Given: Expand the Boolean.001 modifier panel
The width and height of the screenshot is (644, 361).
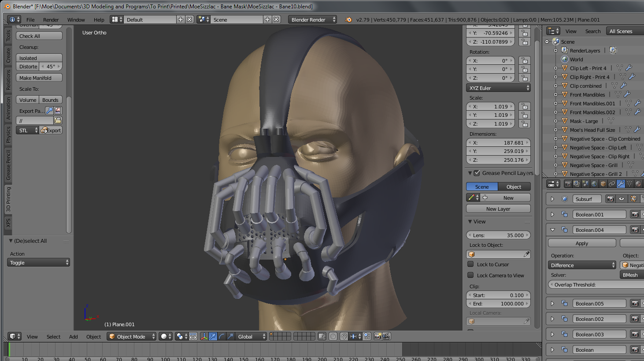Looking at the screenshot, I should pos(552,215).
